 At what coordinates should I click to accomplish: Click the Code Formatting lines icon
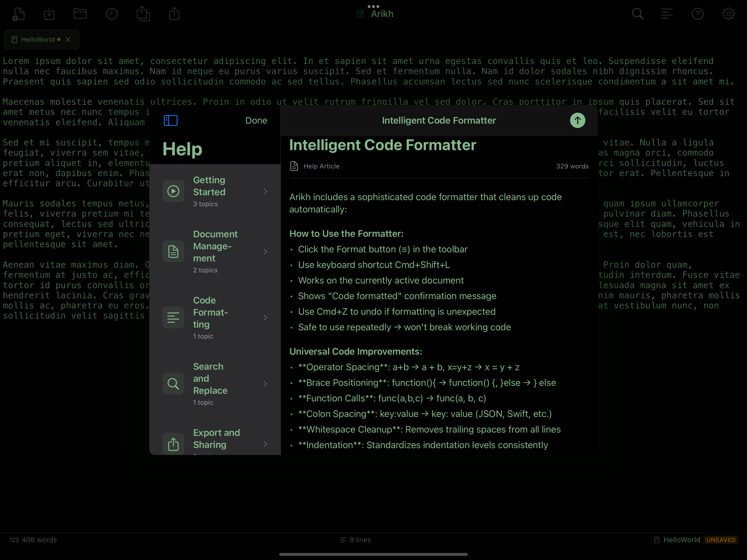[x=173, y=317]
